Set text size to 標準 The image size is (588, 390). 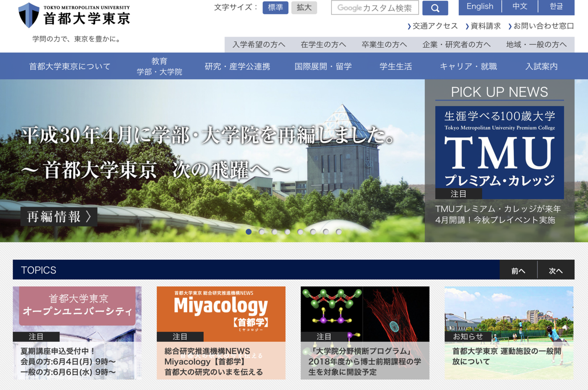point(275,8)
